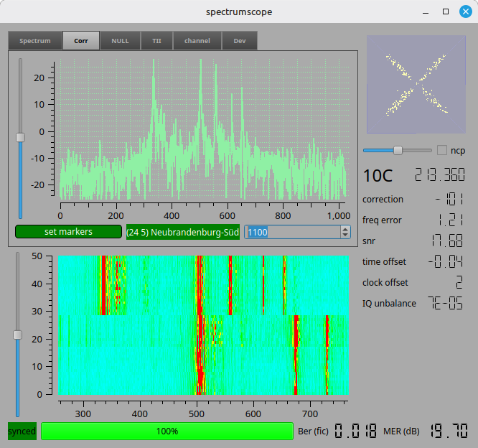The height and width of the screenshot is (448, 478).
Task: Click the 100% quality progress bar
Action: [167, 431]
